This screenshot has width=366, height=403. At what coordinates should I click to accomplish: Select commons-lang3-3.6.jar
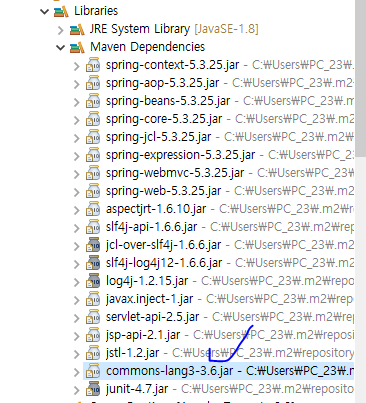170,371
